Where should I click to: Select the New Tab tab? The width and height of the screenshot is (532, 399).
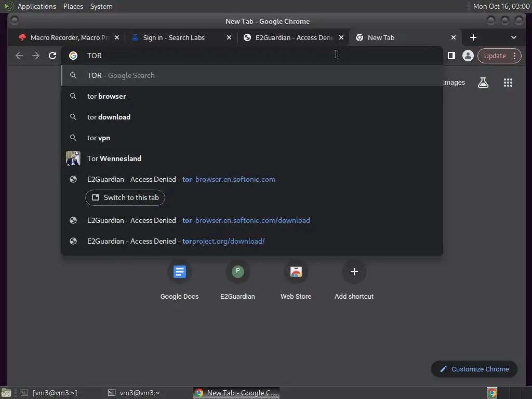click(405, 37)
